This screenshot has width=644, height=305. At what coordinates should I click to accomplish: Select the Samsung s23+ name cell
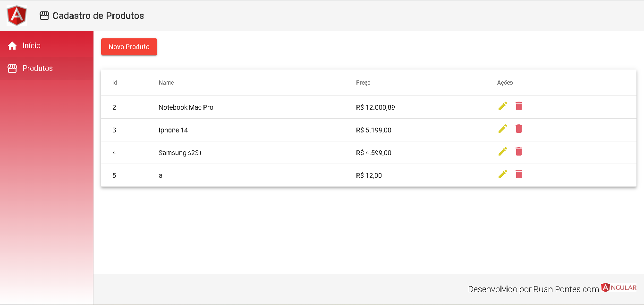click(x=180, y=153)
